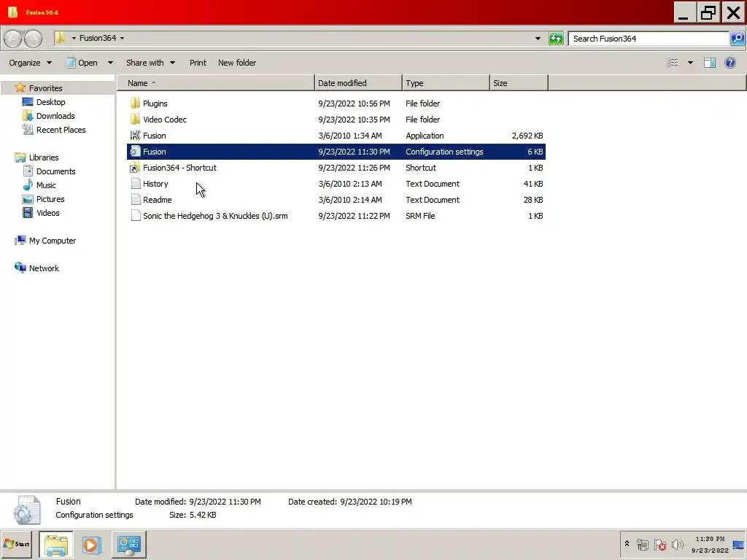Click the large file preview icon in details pane
Screen dimensions: 747x560
coord(27,510)
